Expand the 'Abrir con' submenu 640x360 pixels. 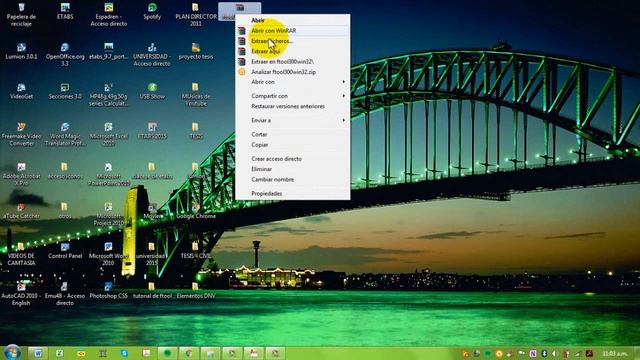[292, 82]
